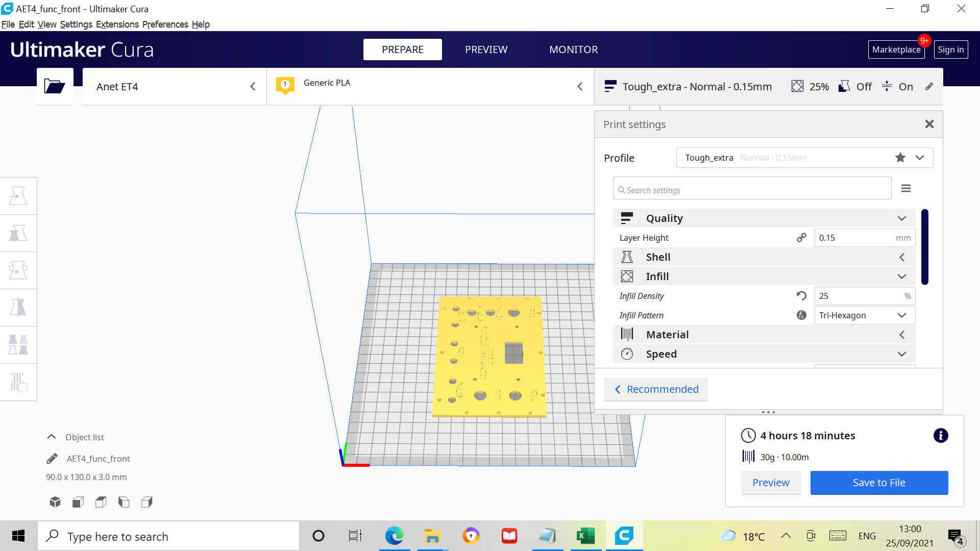Click the layer height link icon
Viewport: 980px width, 551px height.
coord(801,238)
